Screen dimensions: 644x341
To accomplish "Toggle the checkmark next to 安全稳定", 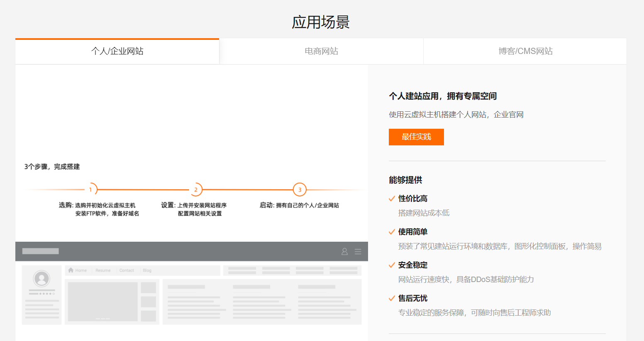I will [392, 265].
